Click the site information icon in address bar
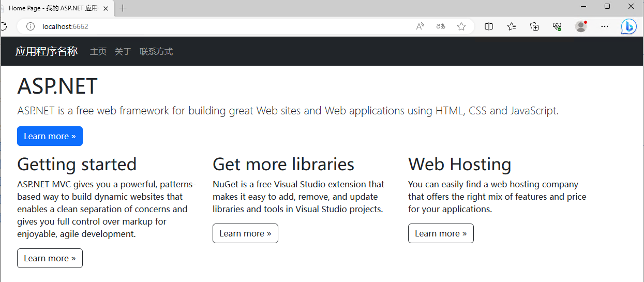 click(x=31, y=26)
